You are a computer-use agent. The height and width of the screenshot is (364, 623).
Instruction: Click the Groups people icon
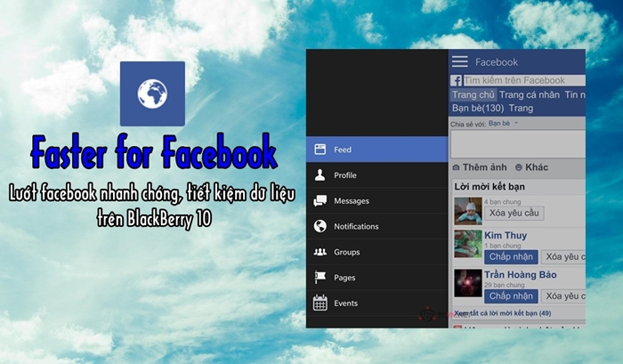[x=320, y=252]
